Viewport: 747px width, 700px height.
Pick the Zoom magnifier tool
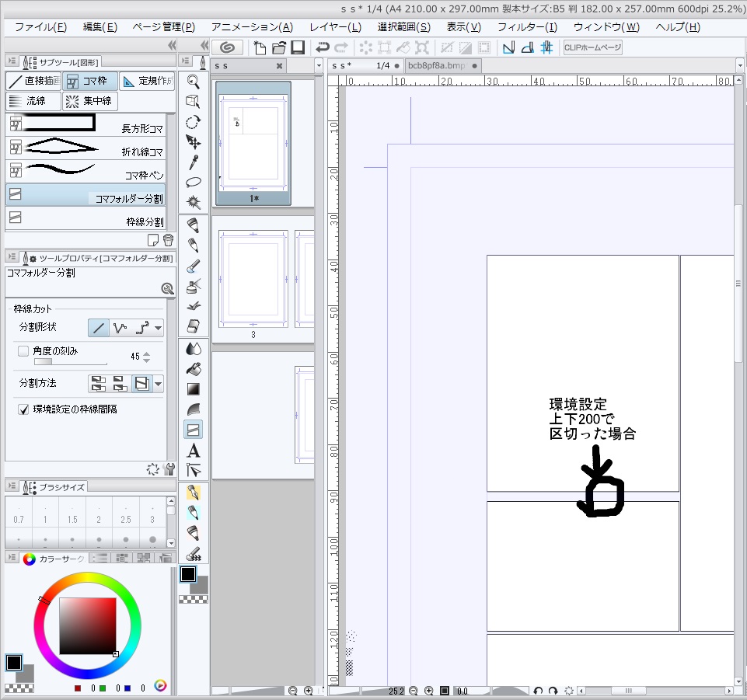click(194, 82)
